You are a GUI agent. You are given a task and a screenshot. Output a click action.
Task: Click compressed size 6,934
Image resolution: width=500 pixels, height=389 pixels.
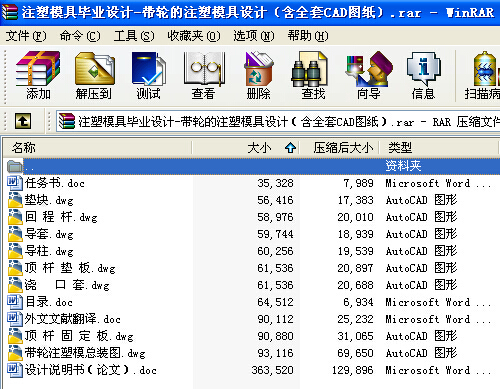coord(358,302)
